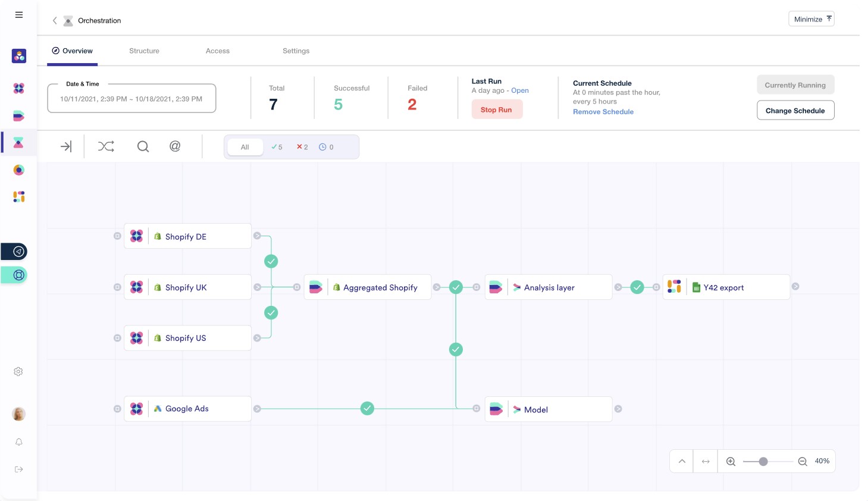Switch to the Structure tab
Viewport: 868px width, 501px height.
point(144,51)
